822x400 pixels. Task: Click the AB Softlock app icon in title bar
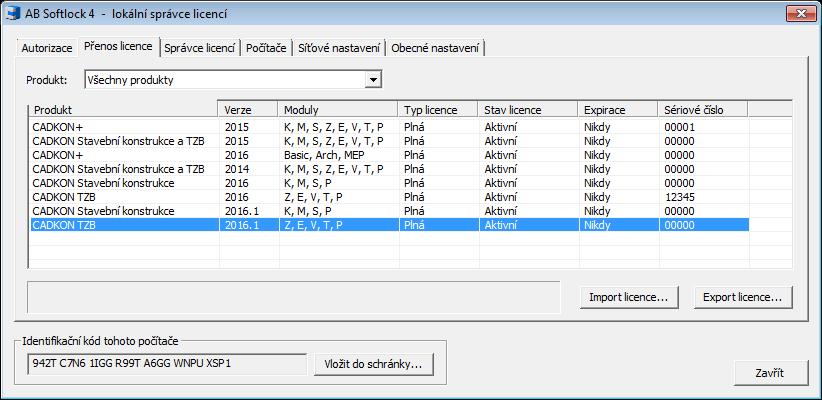(13, 14)
